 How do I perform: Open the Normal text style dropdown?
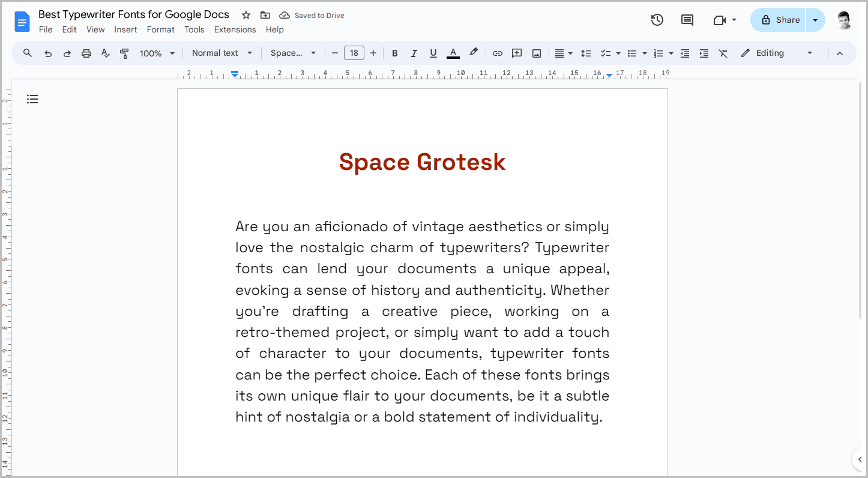coord(222,53)
